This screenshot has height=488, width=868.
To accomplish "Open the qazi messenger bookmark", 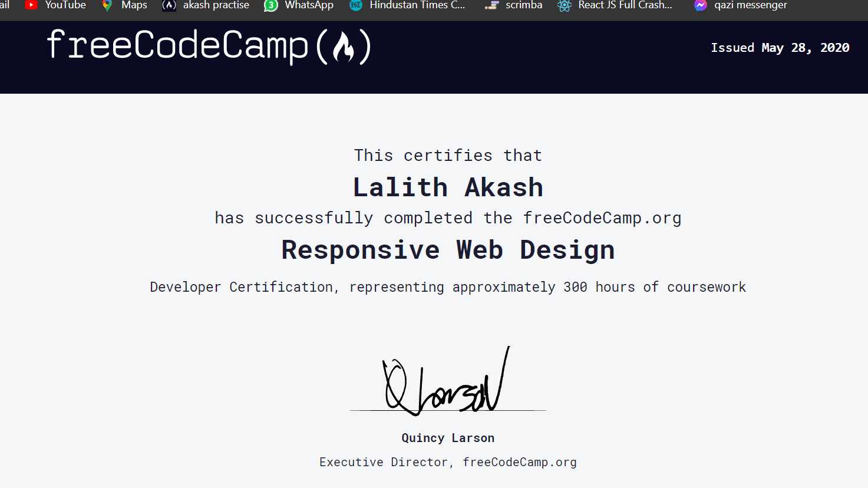I will click(x=740, y=5).
